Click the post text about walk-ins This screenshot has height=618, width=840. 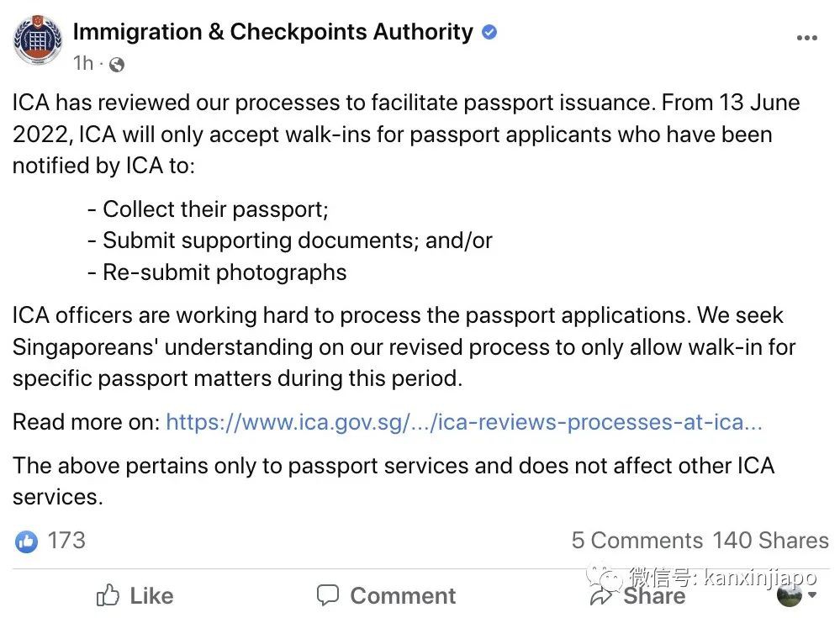click(392, 135)
